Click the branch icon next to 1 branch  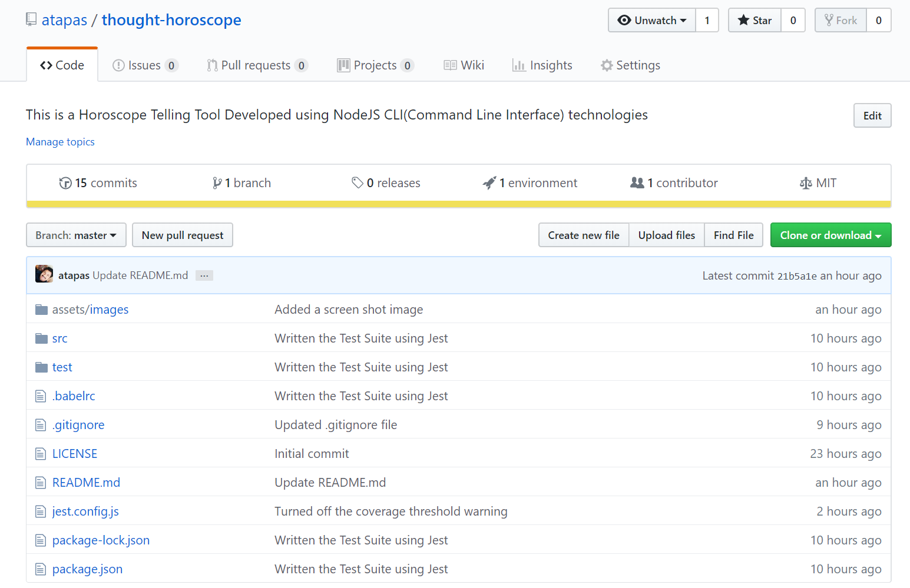(x=217, y=183)
